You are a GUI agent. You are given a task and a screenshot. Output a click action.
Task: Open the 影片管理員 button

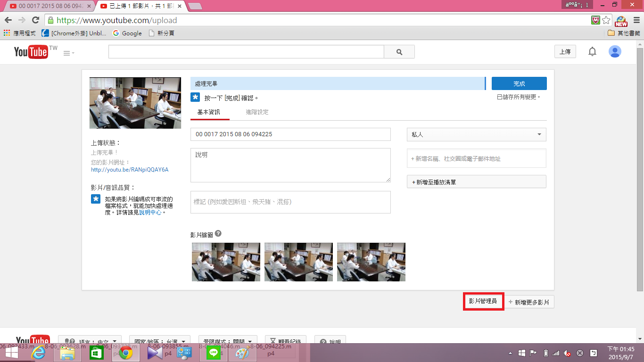pos(483,301)
